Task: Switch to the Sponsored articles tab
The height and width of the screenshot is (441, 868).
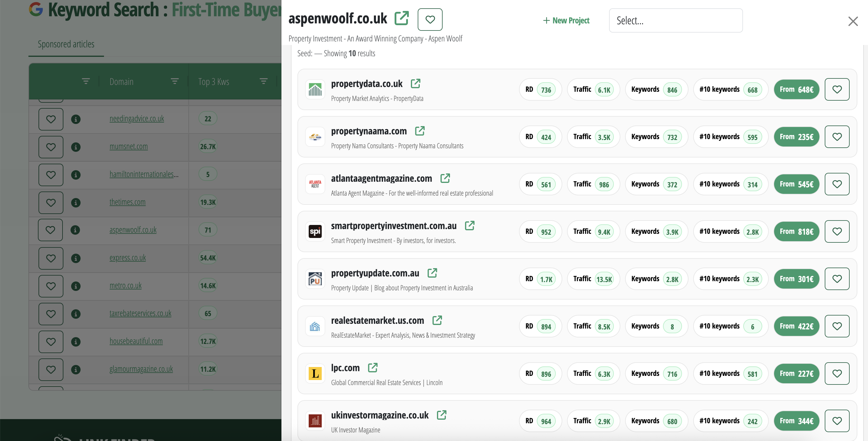Action: click(66, 44)
